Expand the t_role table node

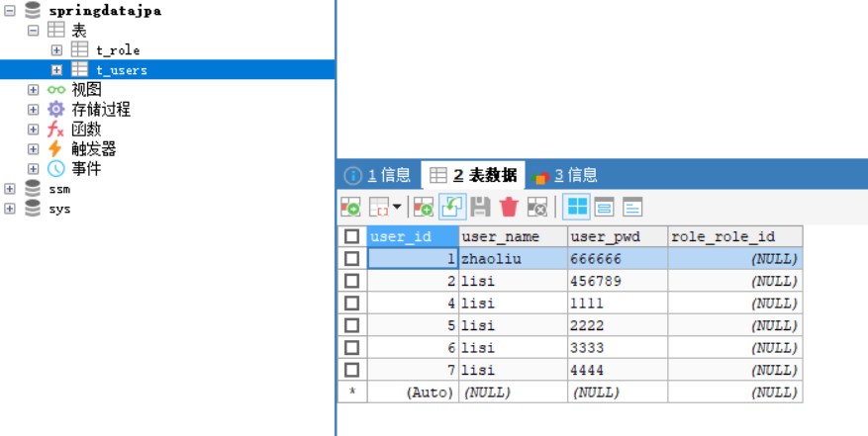[56, 50]
